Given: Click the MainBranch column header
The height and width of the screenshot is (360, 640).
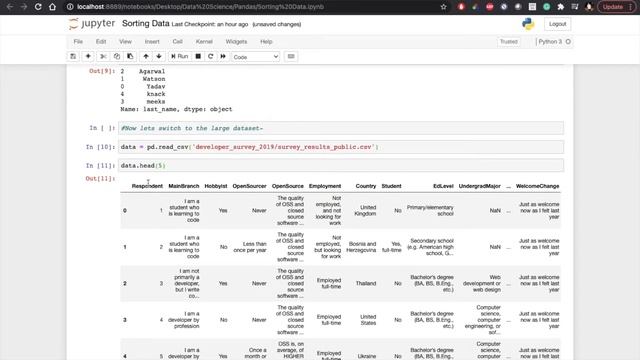Looking at the screenshot, I should click(184, 186).
